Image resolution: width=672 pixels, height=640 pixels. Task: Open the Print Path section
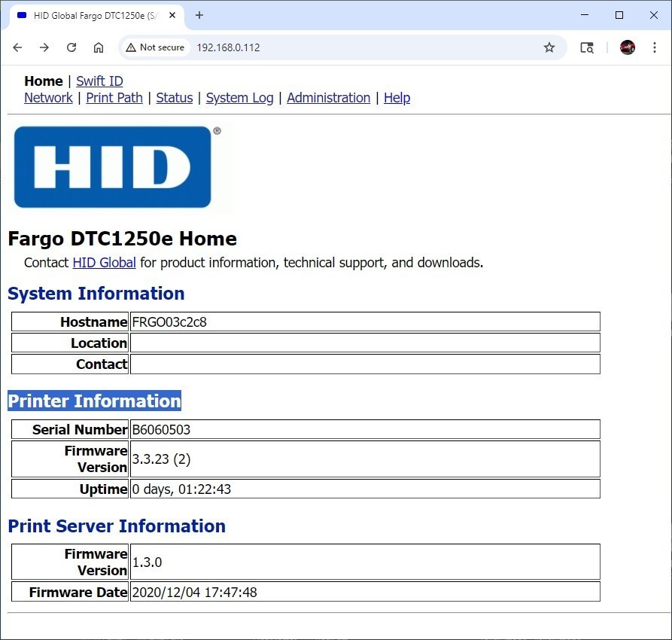[114, 98]
